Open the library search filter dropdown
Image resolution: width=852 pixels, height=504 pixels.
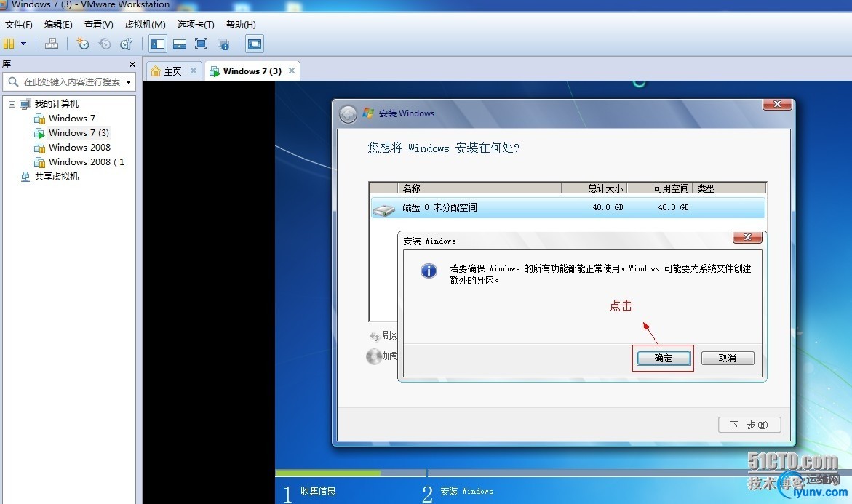click(129, 82)
